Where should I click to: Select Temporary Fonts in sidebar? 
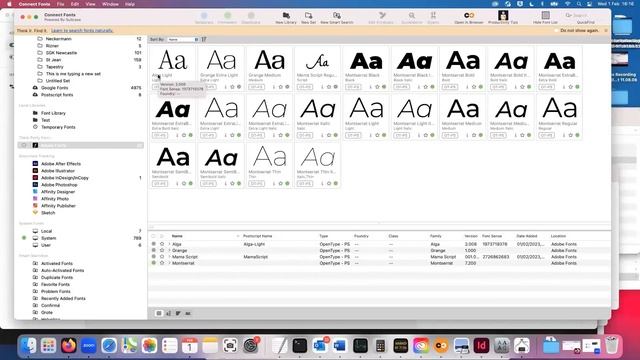(58, 127)
